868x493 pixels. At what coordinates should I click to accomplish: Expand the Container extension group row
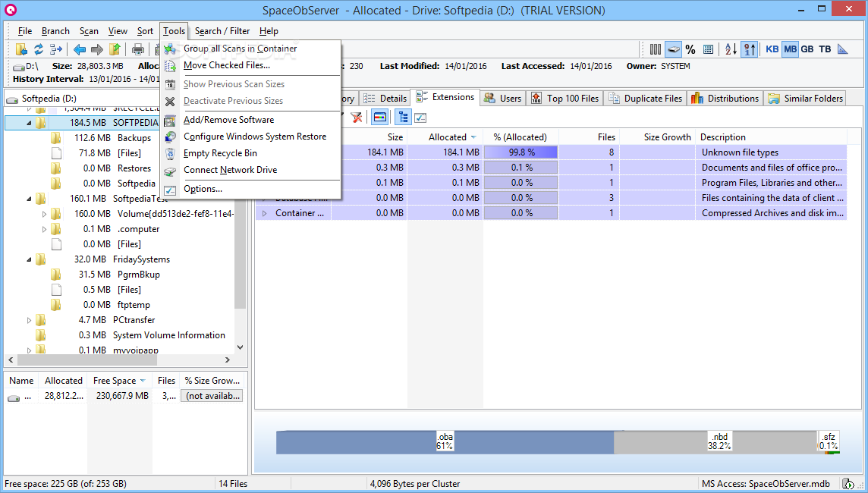[x=265, y=213]
